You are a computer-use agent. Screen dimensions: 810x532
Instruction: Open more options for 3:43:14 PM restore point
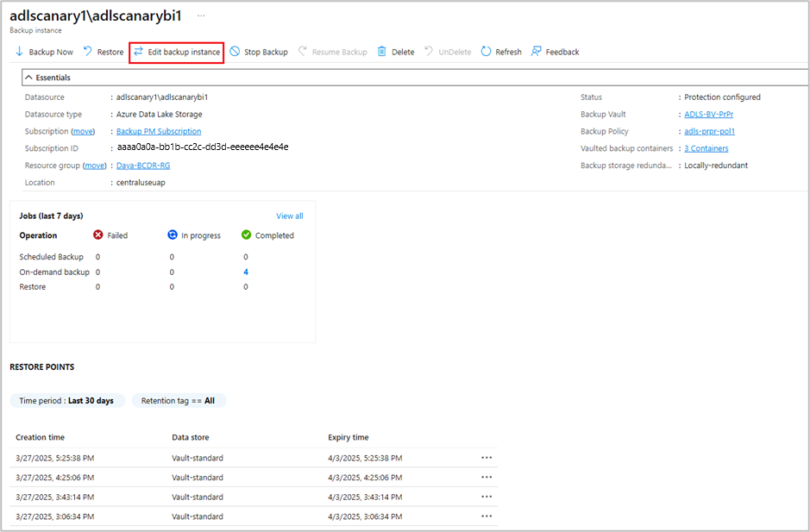487,497
